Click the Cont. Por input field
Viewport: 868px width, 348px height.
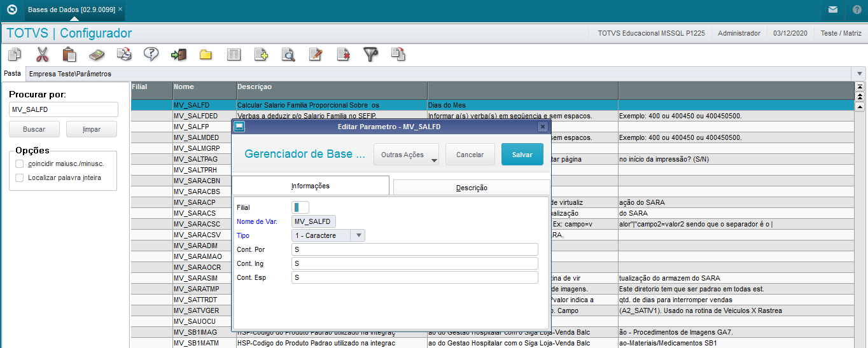coord(415,249)
